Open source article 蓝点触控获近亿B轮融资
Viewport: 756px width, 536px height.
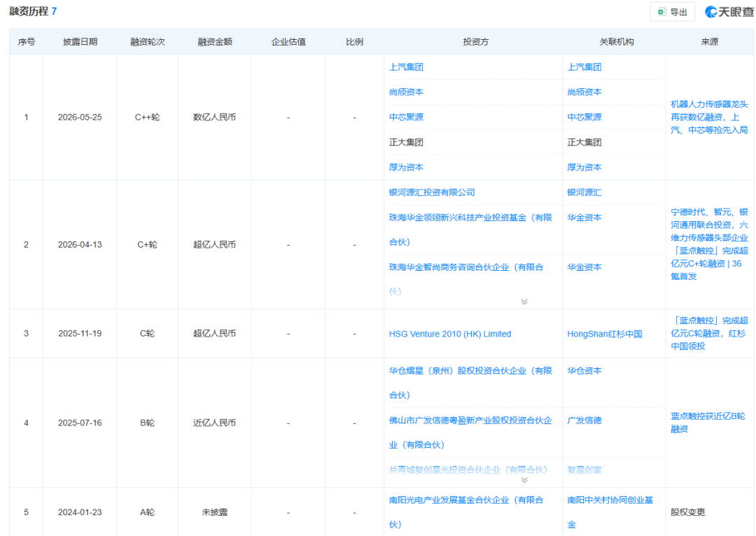pyautogui.click(x=708, y=423)
